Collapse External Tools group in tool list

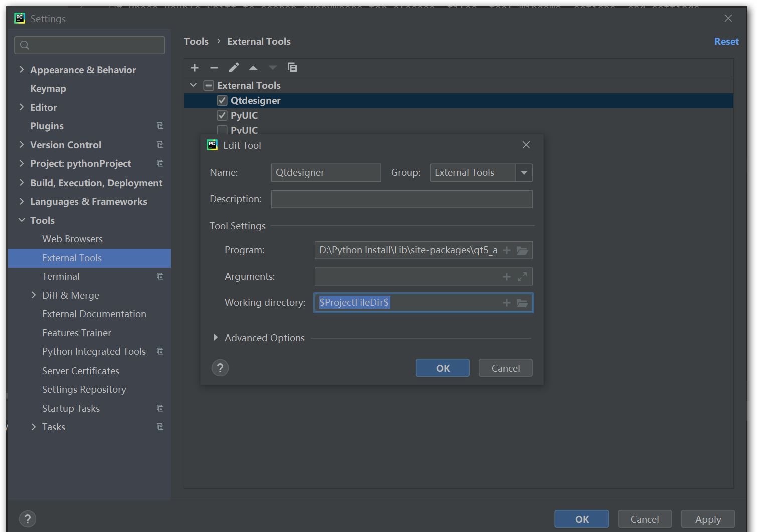pyautogui.click(x=193, y=85)
